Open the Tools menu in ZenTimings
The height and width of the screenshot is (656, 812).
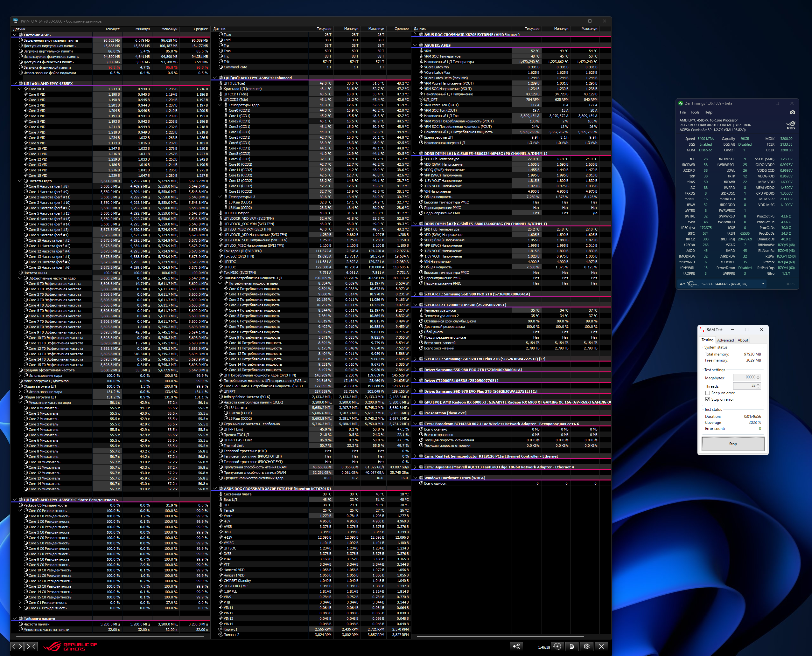pos(695,112)
